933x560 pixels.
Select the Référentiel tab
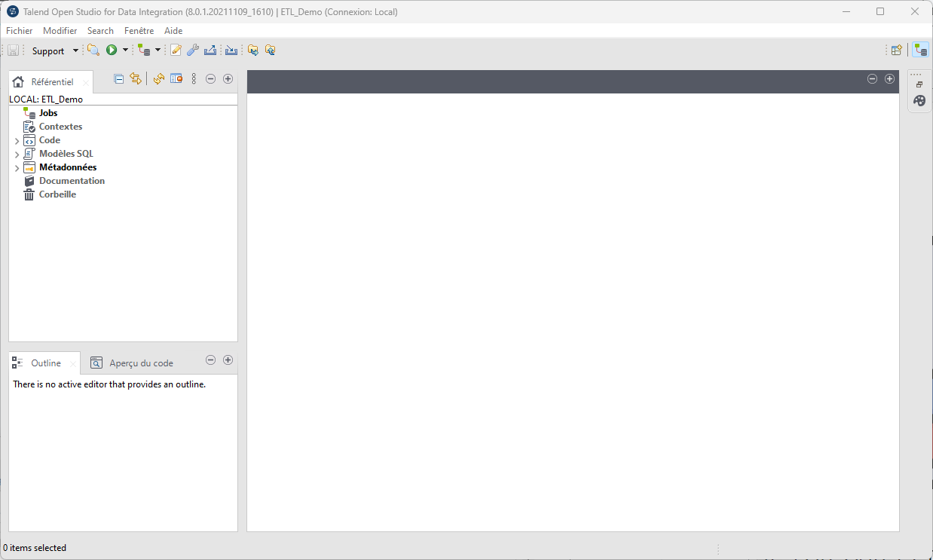coord(51,82)
